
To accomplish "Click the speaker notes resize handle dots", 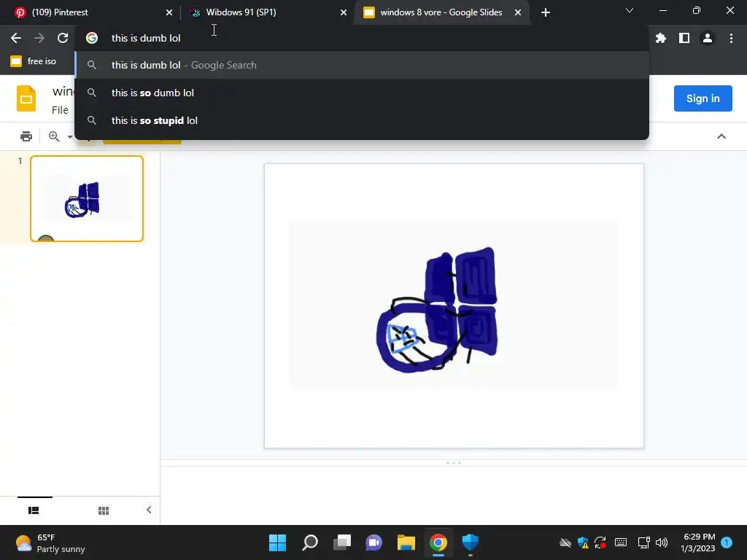I will pyautogui.click(x=453, y=463).
